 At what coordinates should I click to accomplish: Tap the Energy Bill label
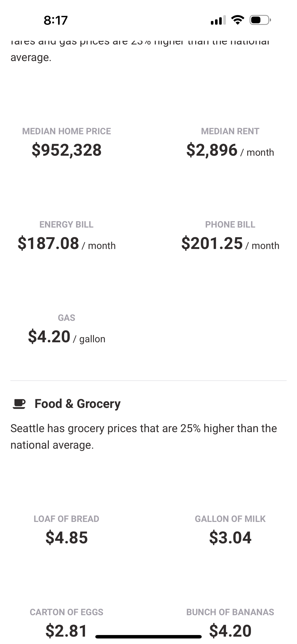tap(67, 225)
